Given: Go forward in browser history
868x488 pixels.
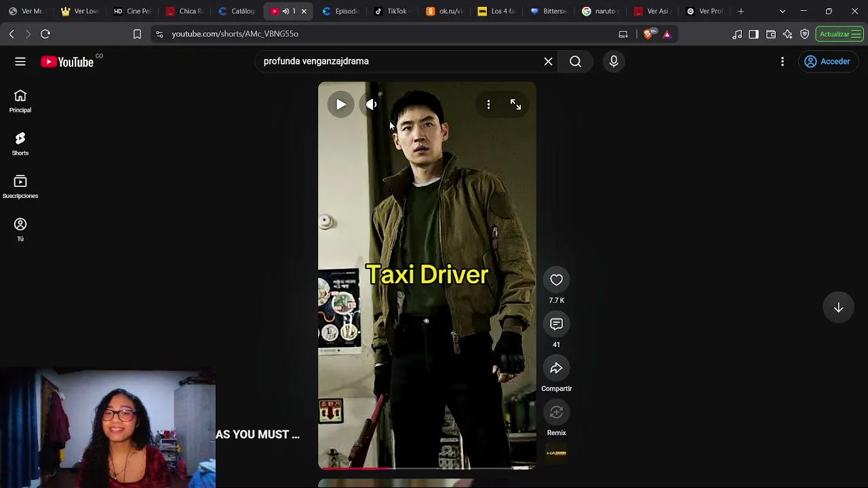Looking at the screenshot, I should (28, 34).
